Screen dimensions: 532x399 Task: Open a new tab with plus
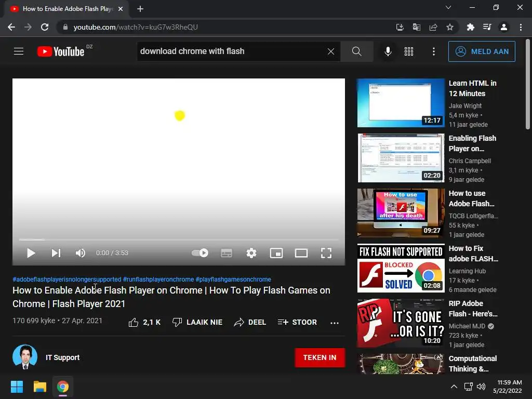[140, 9]
